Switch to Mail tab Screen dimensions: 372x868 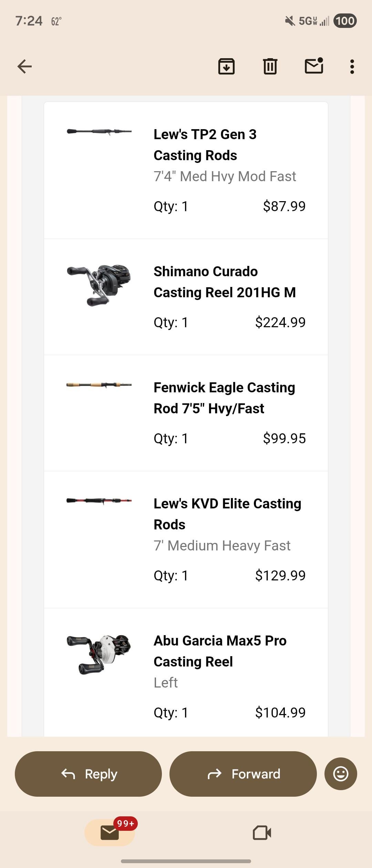(x=110, y=833)
